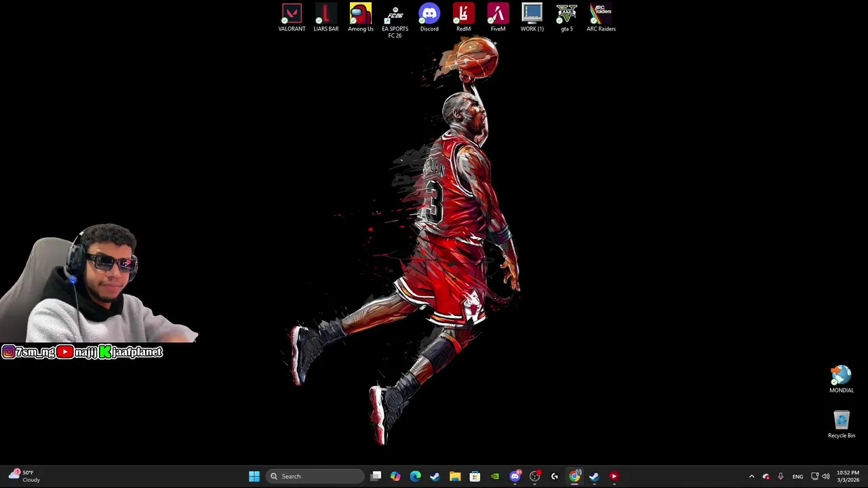Launch the RedM desktop shortcut
This screenshot has height=488, width=868.
pyautogui.click(x=464, y=18)
